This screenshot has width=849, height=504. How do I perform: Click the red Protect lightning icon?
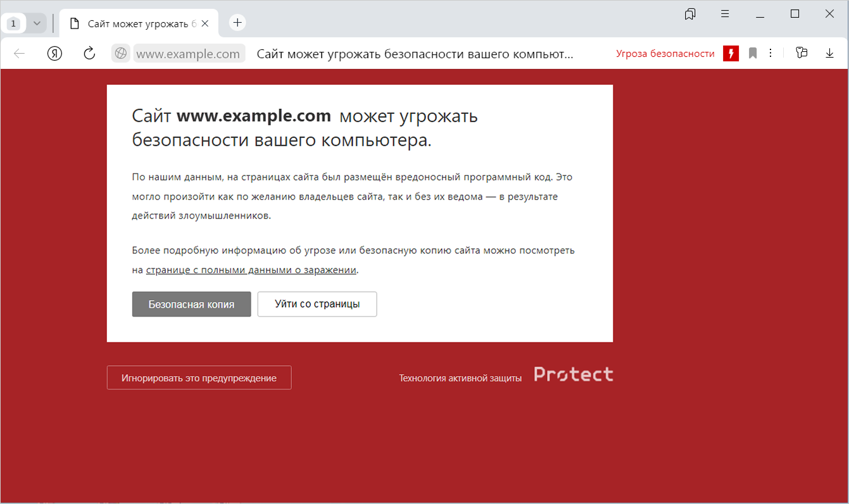(x=731, y=54)
